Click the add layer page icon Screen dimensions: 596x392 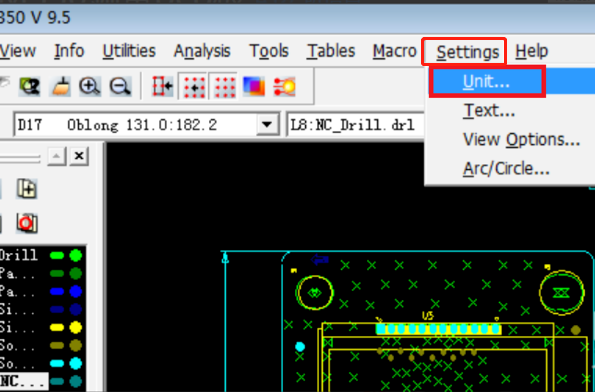click(27, 189)
